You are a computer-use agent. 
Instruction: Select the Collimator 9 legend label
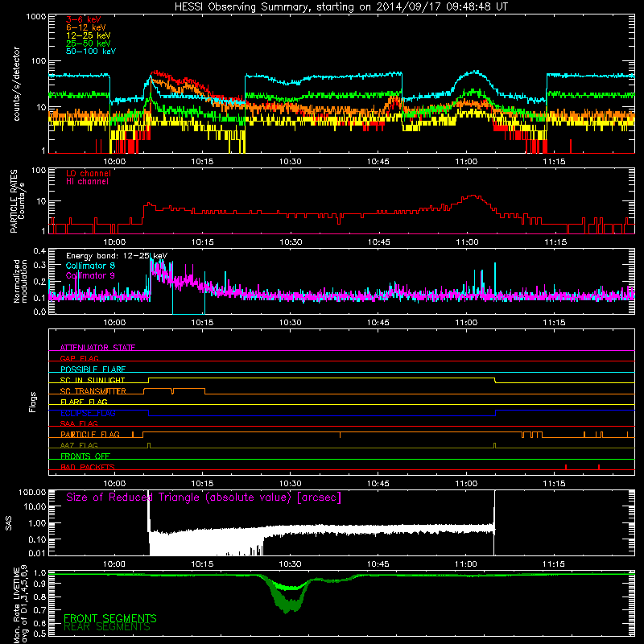pos(90,275)
